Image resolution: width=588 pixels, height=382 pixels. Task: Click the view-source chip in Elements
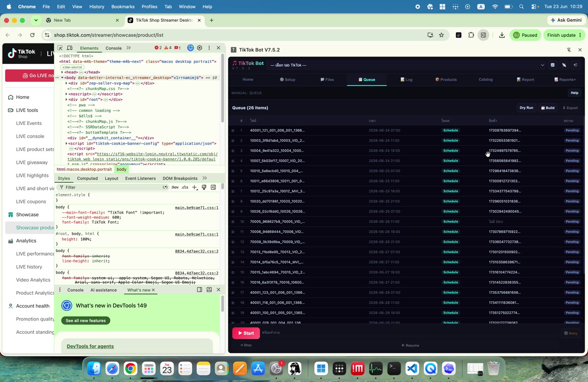point(72,67)
